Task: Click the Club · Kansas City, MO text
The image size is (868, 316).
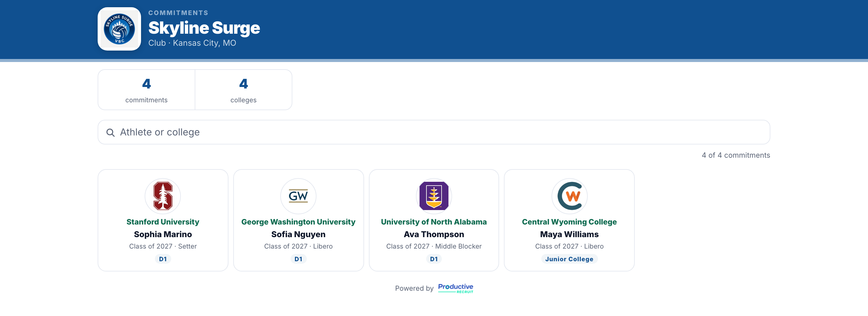Action: [x=192, y=43]
